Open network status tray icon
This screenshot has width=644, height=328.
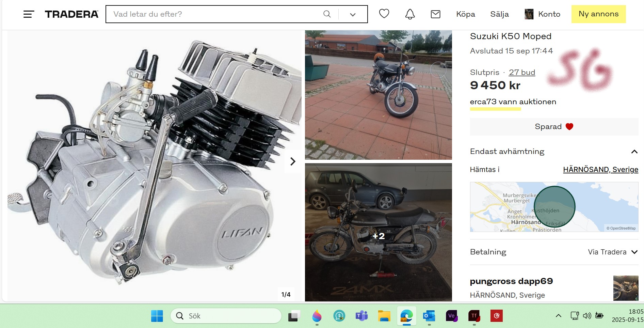(575, 316)
